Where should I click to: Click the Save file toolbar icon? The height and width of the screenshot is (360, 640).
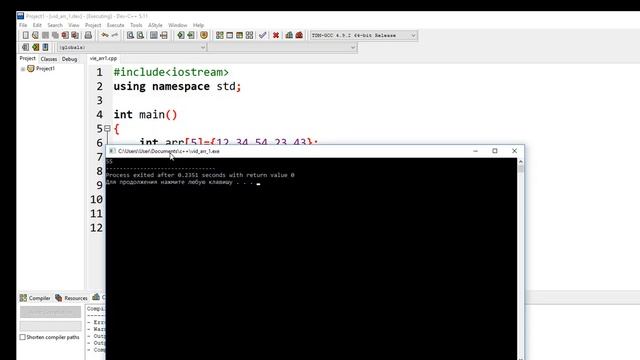coord(45,36)
